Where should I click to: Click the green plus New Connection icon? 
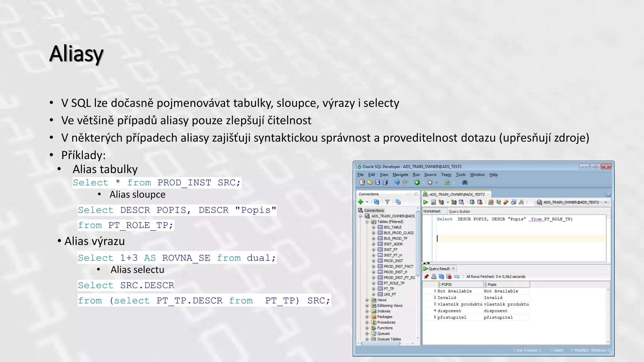(361, 202)
